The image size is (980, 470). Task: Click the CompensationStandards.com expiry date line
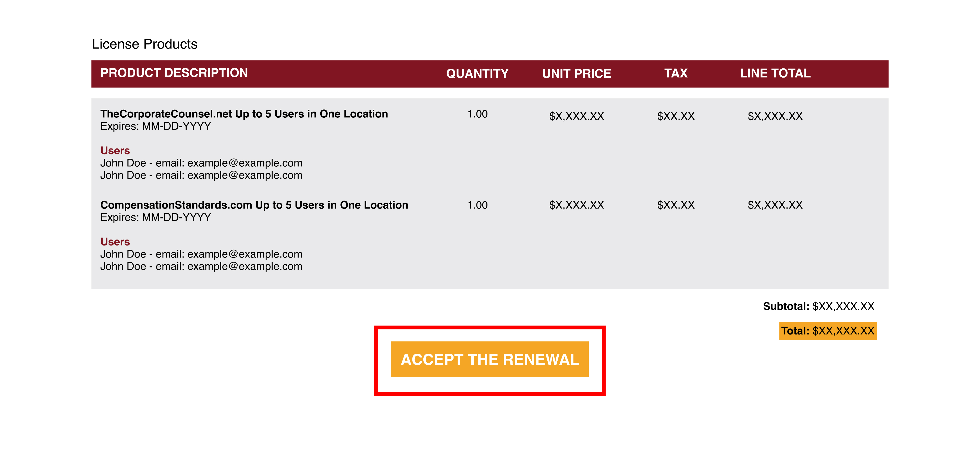pyautogui.click(x=156, y=217)
